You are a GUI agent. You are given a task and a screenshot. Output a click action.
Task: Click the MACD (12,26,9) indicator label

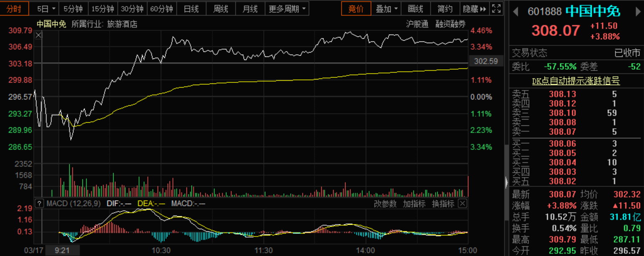[x=73, y=204]
